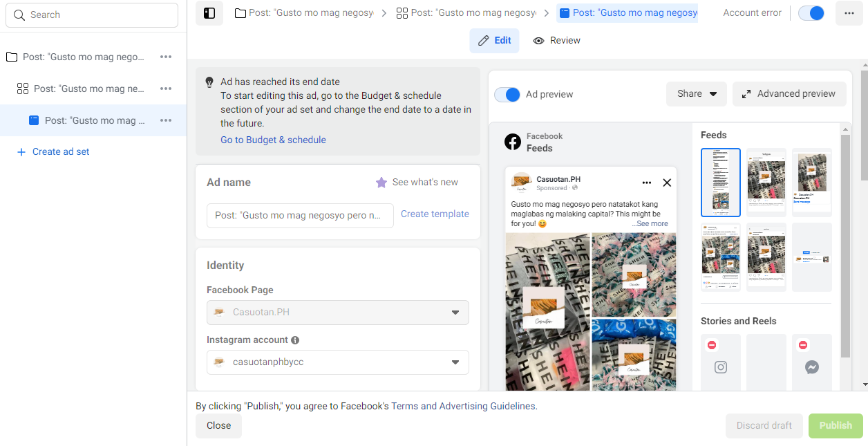Open the ad post's three-dots menu
The width and height of the screenshot is (868, 446).
pos(647,183)
